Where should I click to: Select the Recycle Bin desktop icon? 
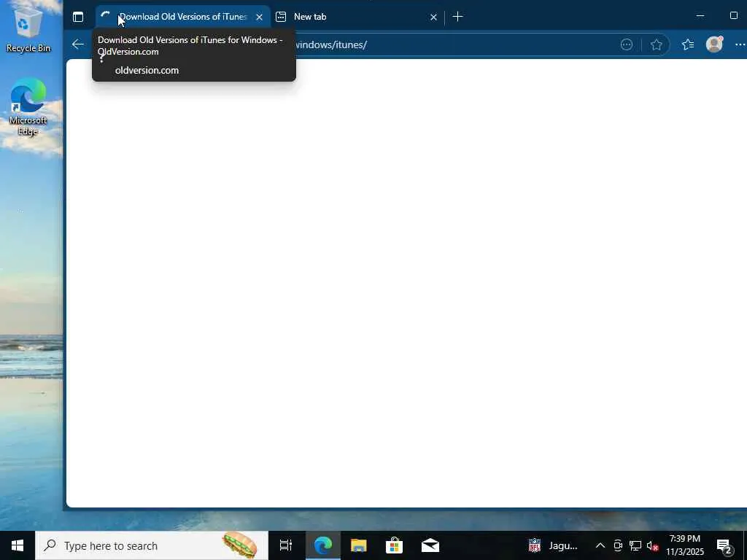28,30
